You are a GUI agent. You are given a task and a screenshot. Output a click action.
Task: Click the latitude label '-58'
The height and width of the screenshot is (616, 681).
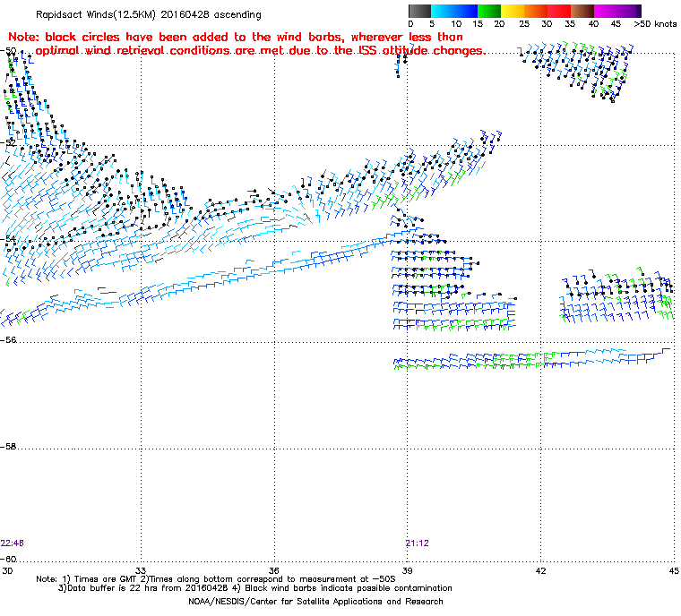(x=9, y=446)
